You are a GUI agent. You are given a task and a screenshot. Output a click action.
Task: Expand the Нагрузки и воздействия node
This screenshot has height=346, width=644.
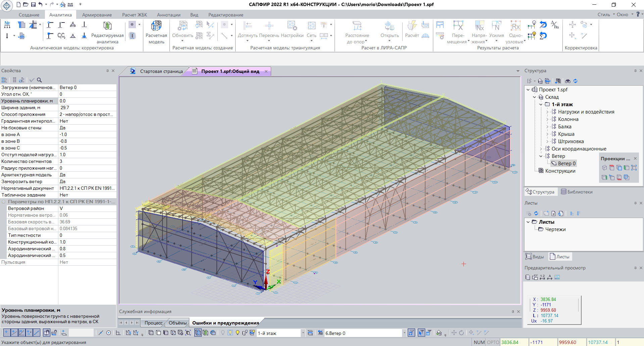tap(547, 112)
